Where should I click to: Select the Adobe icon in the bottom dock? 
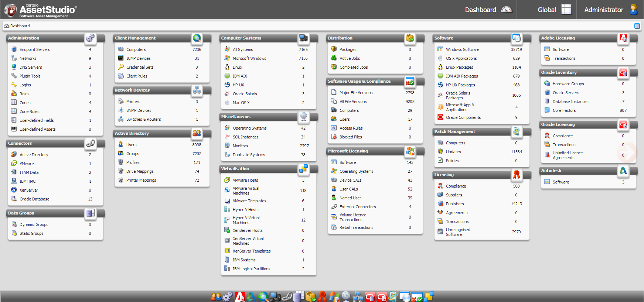[x=240, y=296]
